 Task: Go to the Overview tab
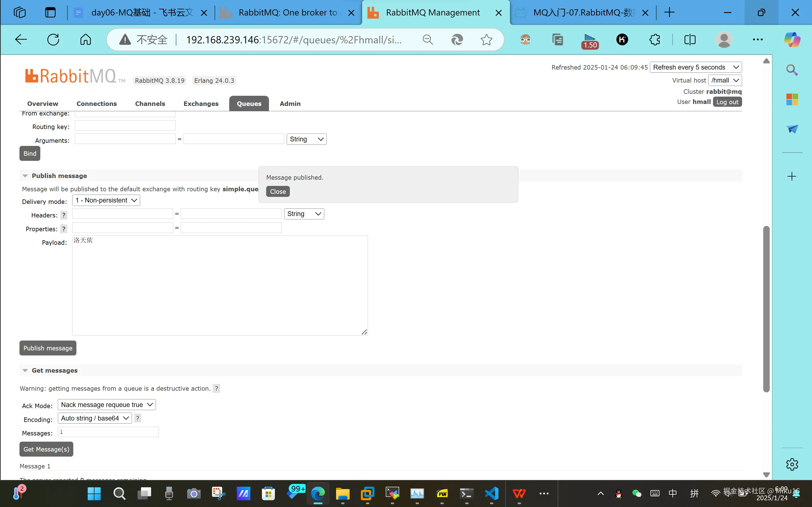tap(43, 104)
